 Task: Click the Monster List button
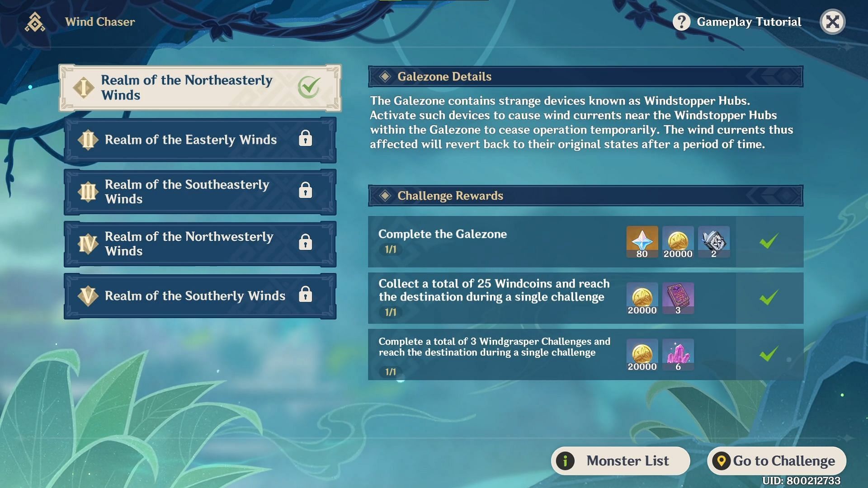click(x=619, y=460)
